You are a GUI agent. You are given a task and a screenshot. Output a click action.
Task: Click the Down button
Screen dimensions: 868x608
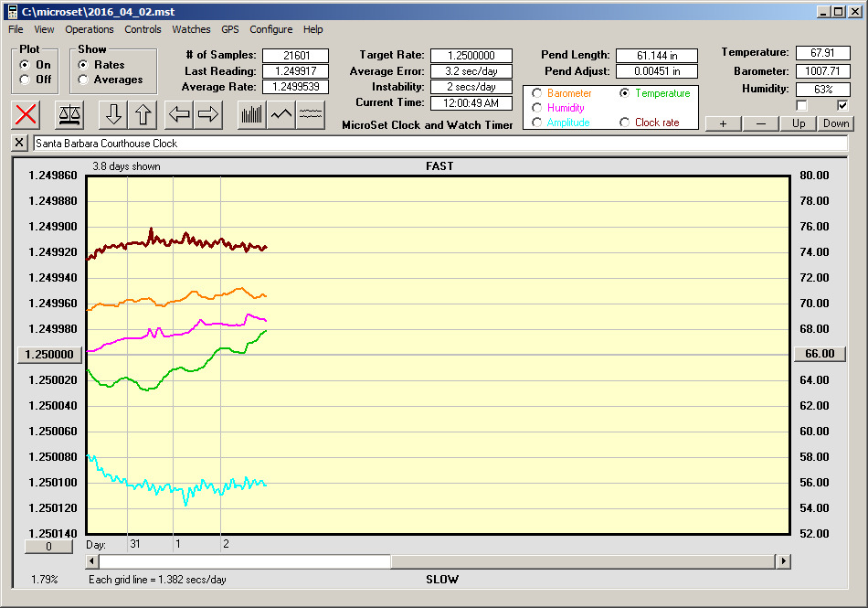[836, 123]
